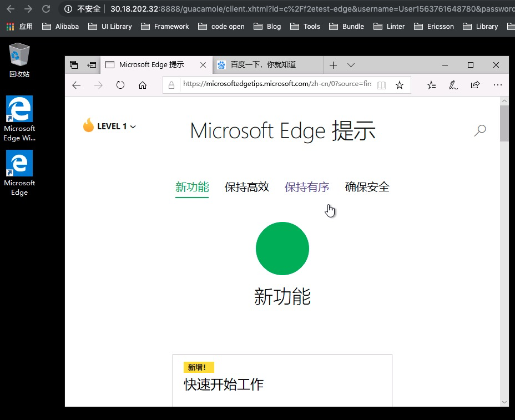Open the Ericsson bookmarks folder
This screenshot has width=515, height=420.
coord(434,27)
